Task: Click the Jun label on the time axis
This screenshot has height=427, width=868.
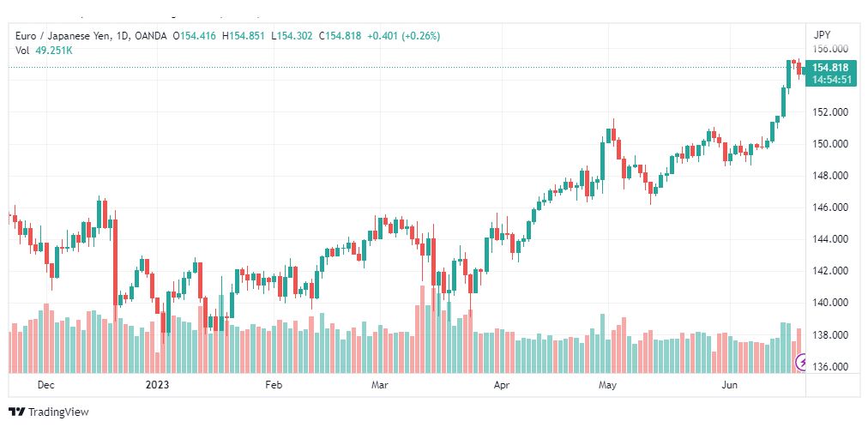Action: click(x=729, y=385)
